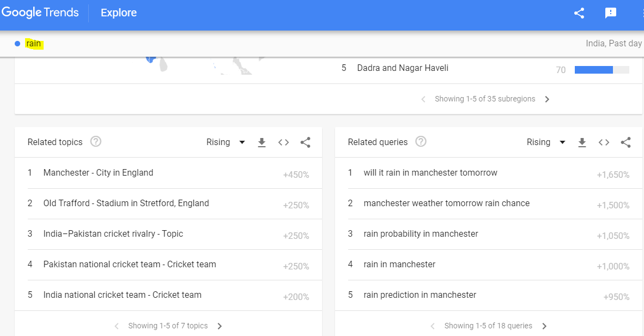Go to previous page of subregions
This screenshot has width=644, height=336.
[x=423, y=99]
